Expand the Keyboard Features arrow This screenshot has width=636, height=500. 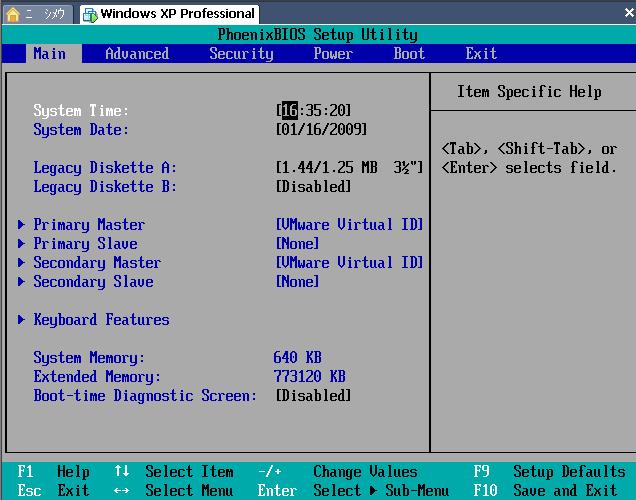21,320
